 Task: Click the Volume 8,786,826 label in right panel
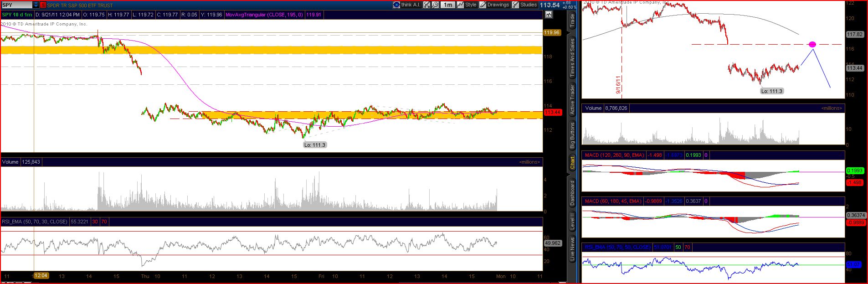606,108
